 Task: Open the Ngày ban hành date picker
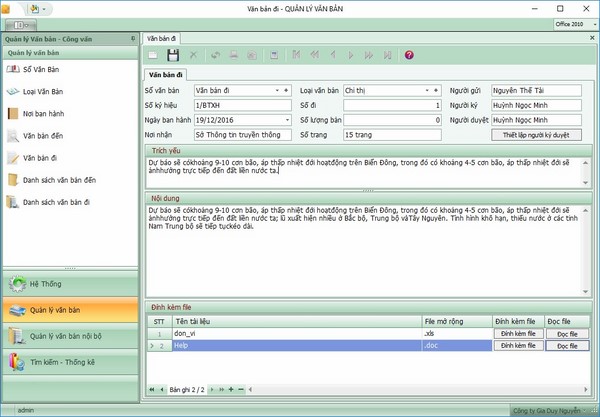(x=288, y=119)
